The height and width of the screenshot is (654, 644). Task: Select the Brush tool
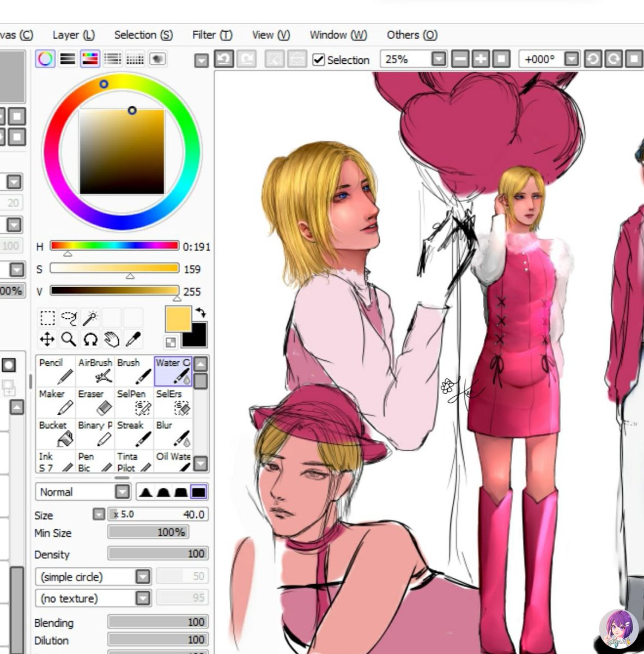[x=134, y=371]
